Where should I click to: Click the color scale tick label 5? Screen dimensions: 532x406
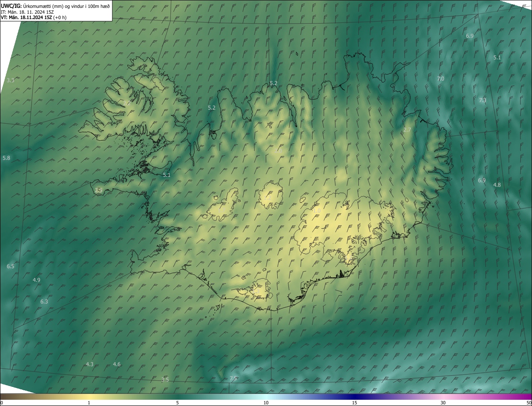177,403
